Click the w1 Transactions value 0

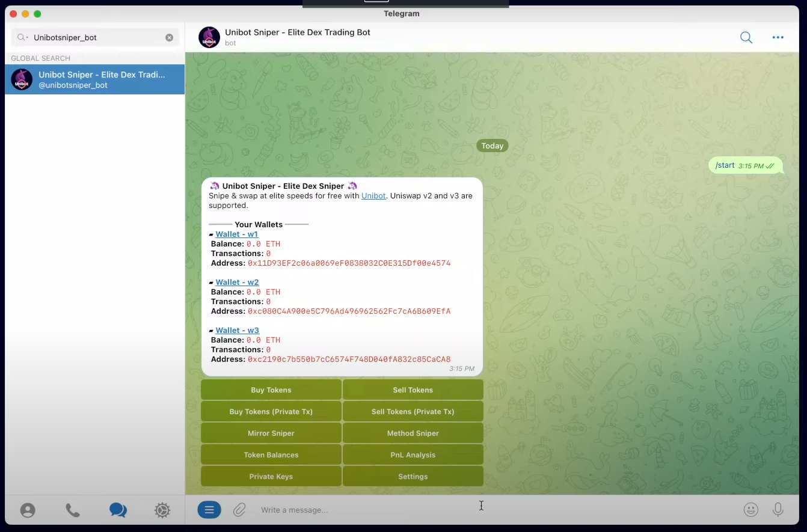coord(268,254)
